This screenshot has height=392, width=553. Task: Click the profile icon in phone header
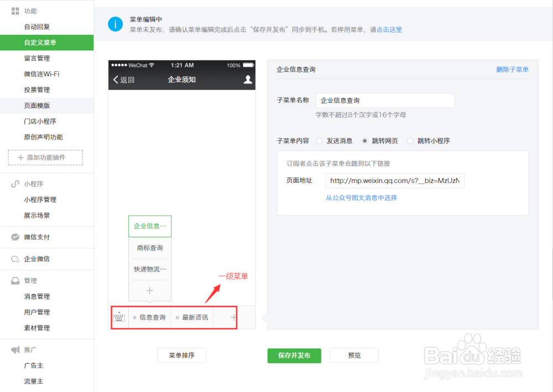pyautogui.click(x=248, y=80)
